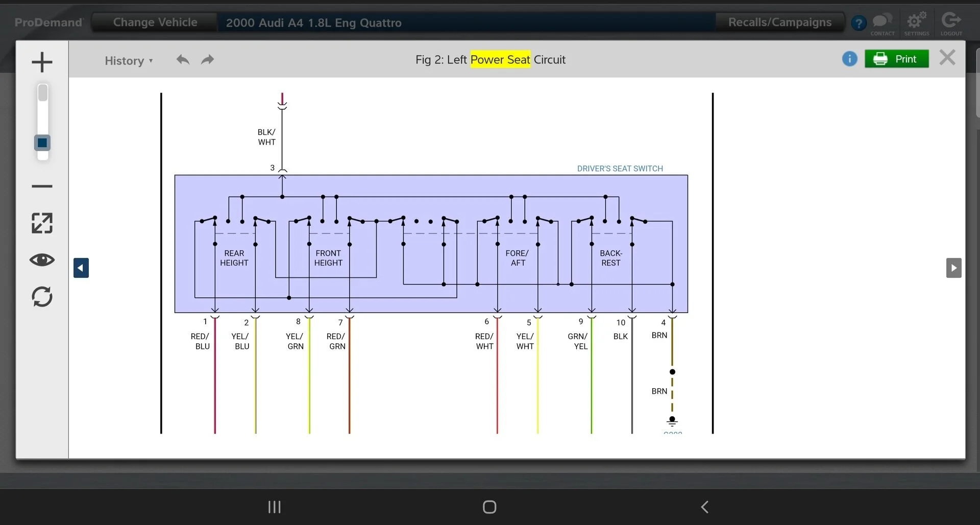This screenshot has width=980, height=525.
Task: Click the refresh diagram icon
Action: point(42,297)
